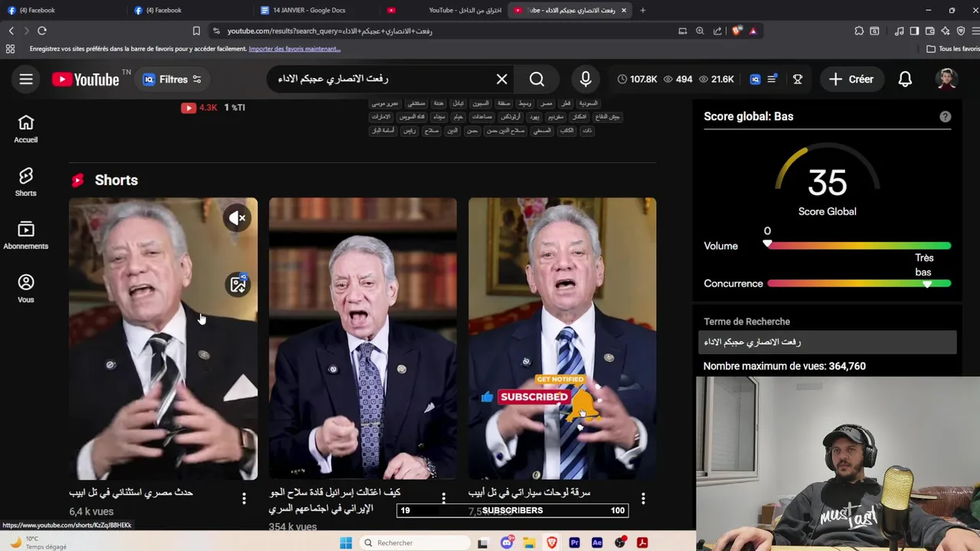
Task: Play the third Short thumbnail
Action: 562,338
